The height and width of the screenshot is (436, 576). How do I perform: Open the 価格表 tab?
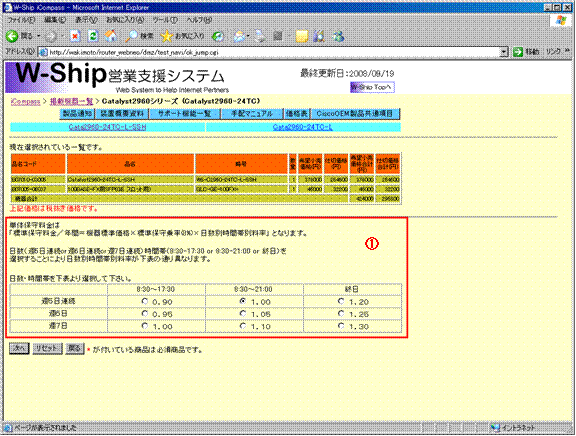(x=296, y=114)
